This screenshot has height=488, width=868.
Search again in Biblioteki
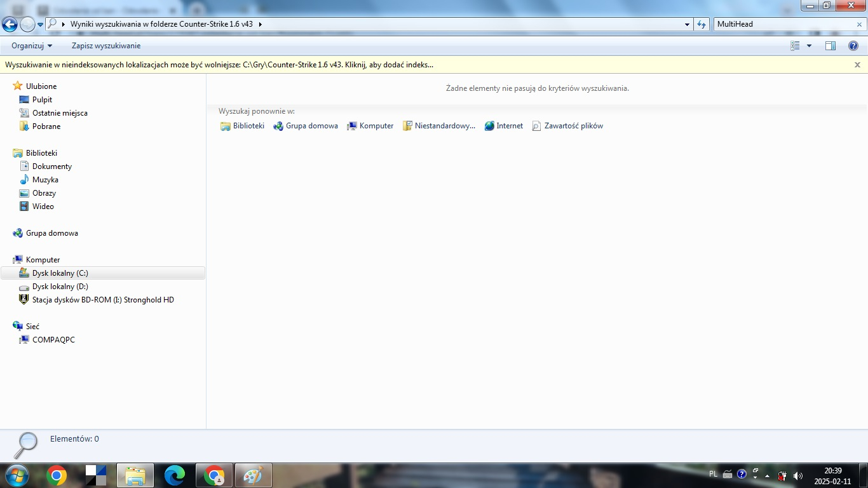242,126
